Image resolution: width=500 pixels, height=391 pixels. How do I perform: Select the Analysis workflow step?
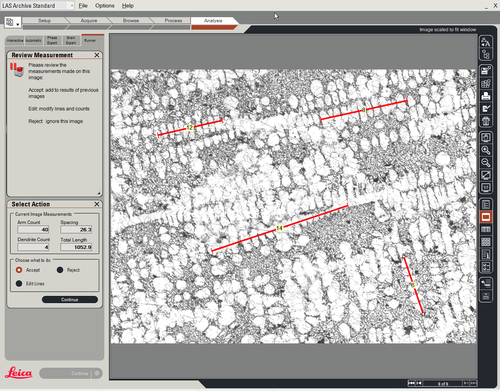(213, 21)
